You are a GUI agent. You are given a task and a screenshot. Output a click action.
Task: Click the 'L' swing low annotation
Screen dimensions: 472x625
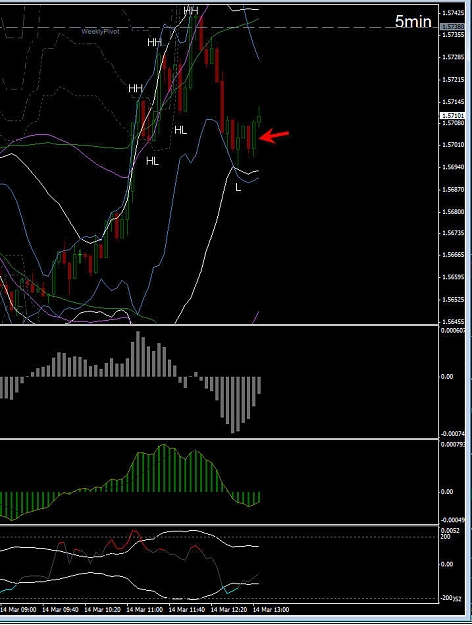click(x=238, y=187)
